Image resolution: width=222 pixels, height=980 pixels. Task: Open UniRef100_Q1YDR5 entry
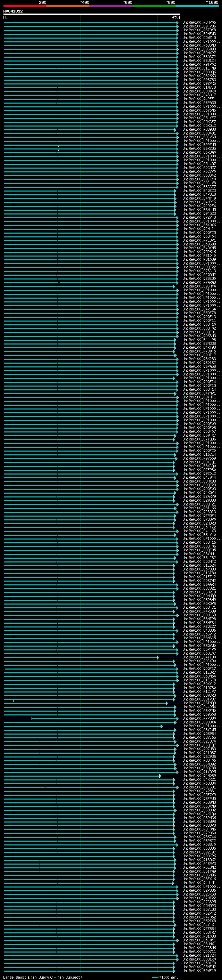coord(199,772)
